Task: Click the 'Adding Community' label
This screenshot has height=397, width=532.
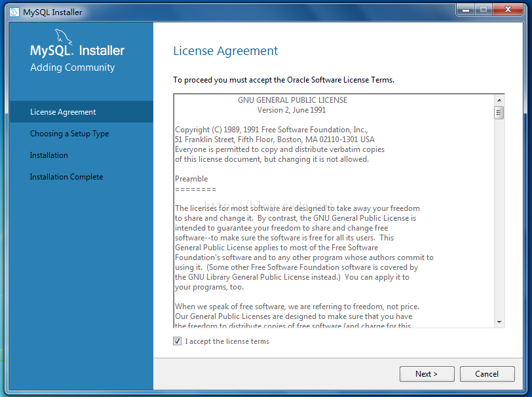Action: [x=72, y=67]
